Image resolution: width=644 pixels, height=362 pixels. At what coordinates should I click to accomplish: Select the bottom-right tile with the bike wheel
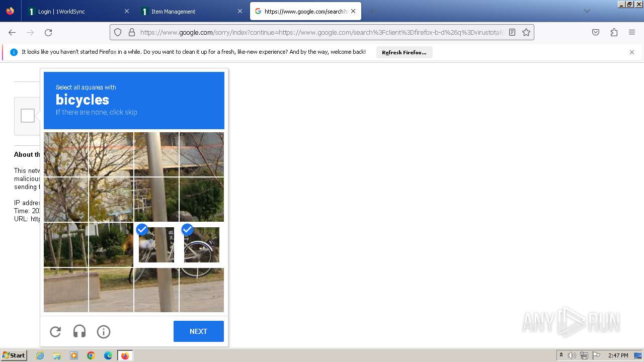pos(202,290)
